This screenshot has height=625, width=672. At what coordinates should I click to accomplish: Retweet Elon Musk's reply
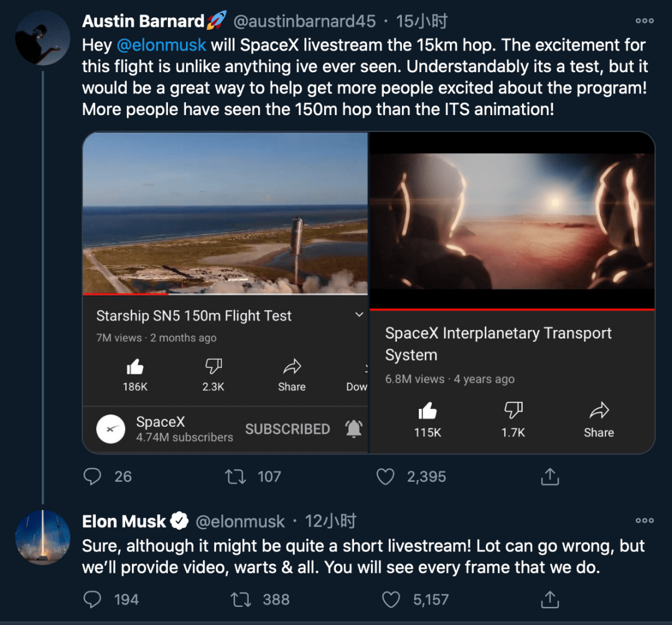[240, 600]
